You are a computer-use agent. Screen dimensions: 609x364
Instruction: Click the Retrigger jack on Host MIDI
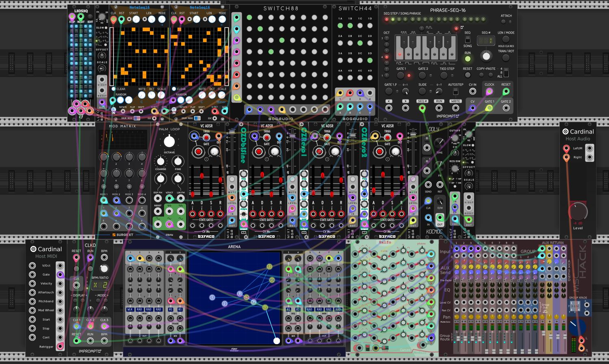point(60,346)
